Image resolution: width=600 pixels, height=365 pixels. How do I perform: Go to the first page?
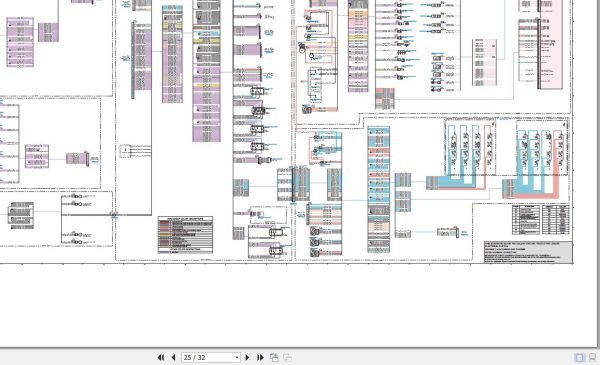[x=161, y=357]
